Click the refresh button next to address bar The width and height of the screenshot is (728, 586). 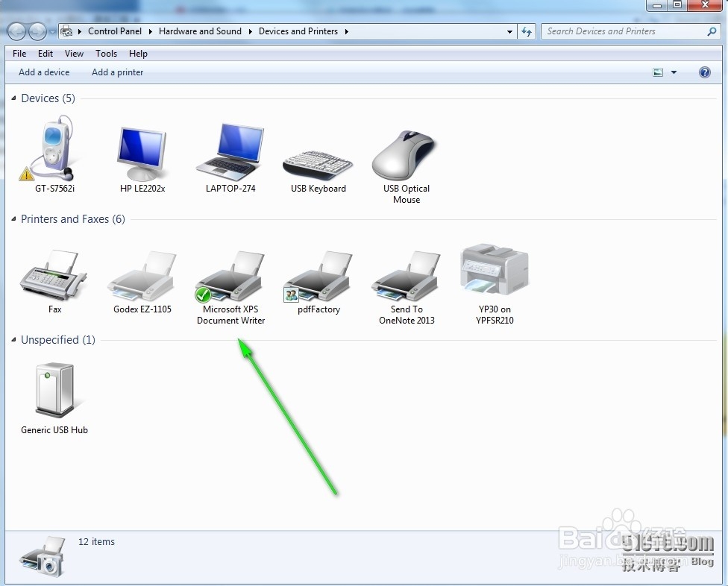click(526, 31)
